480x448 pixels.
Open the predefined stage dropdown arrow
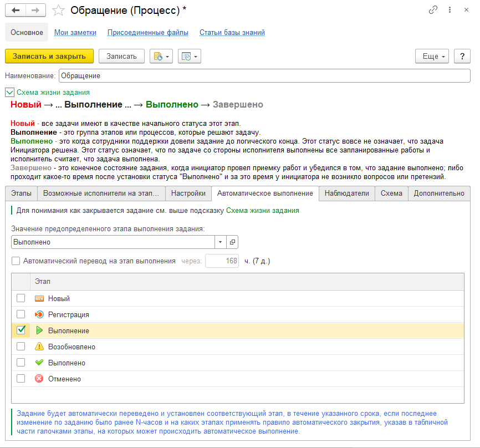pos(219,242)
